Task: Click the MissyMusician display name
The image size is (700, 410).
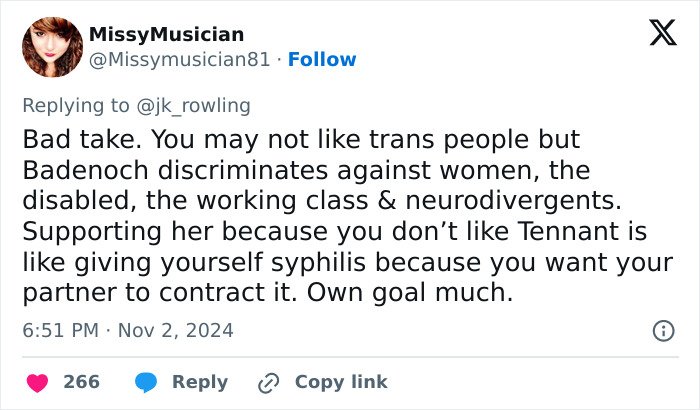Action: click(166, 35)
